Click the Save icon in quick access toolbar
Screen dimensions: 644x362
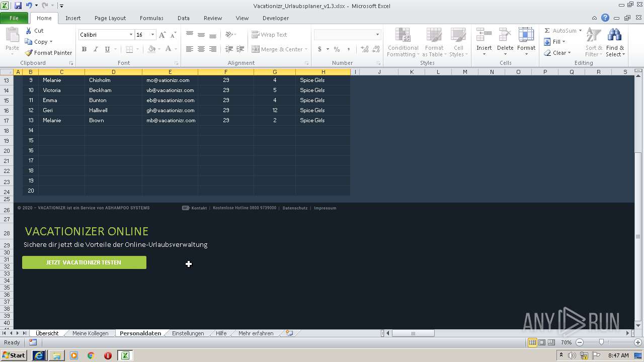coord(18,6)
